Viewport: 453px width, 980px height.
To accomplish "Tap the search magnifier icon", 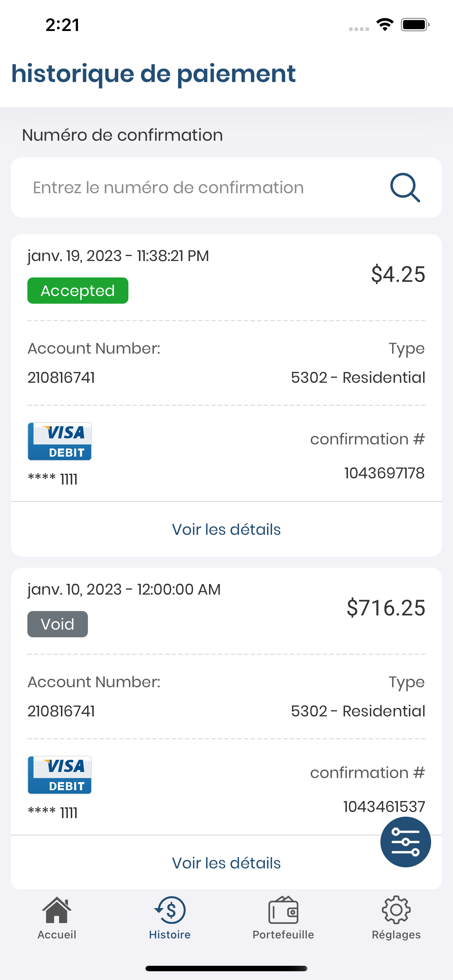I will (x=405, y=187).
